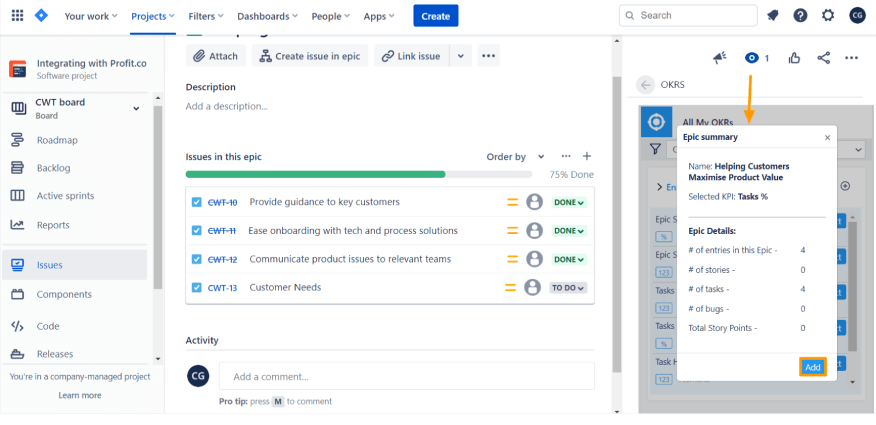876x425 pixels.
Task: Open notifications bell icon
Action: (x=773, y=16)
